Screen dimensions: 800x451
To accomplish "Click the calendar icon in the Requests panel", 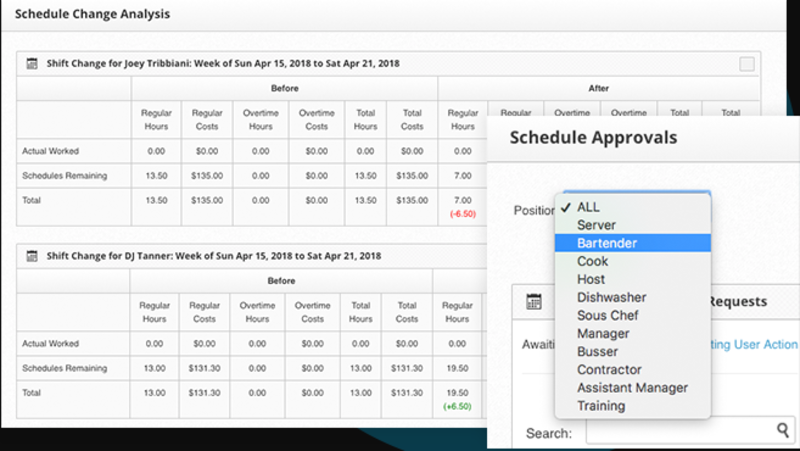I will click(533, 301).
